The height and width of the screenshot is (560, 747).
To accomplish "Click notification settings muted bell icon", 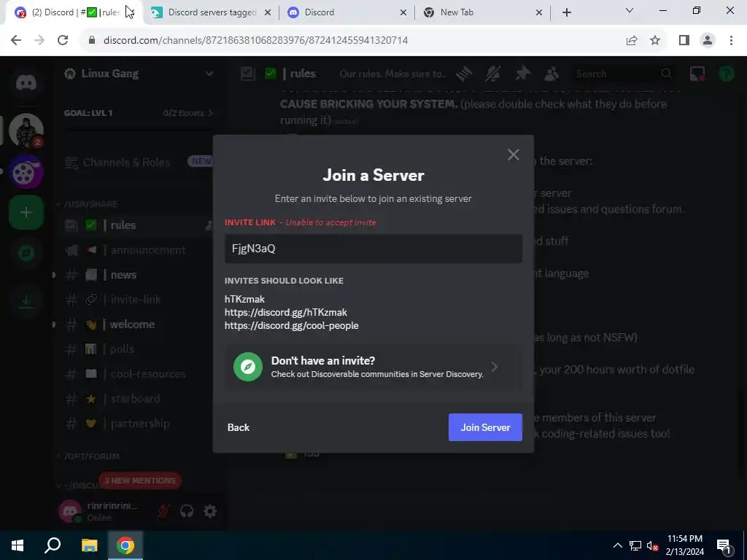I will pyautogui.click(x=493, y=74).
